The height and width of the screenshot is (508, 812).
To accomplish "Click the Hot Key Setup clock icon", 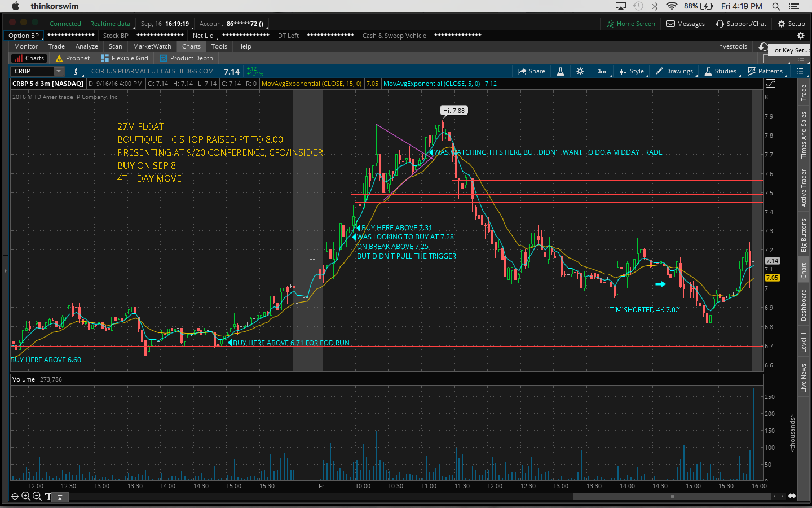I will [x=763, y=46].
